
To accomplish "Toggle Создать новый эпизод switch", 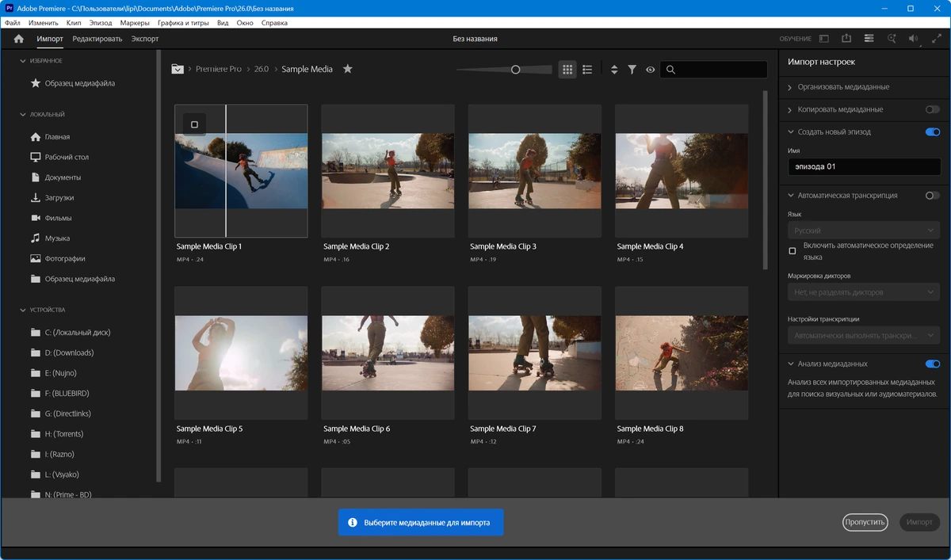I will [x=932, y=132].
